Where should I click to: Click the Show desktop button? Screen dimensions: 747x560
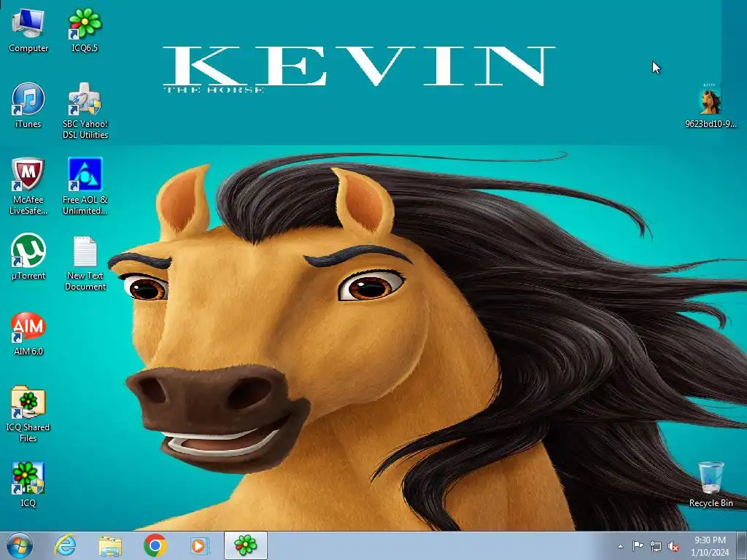coord(742,545)
